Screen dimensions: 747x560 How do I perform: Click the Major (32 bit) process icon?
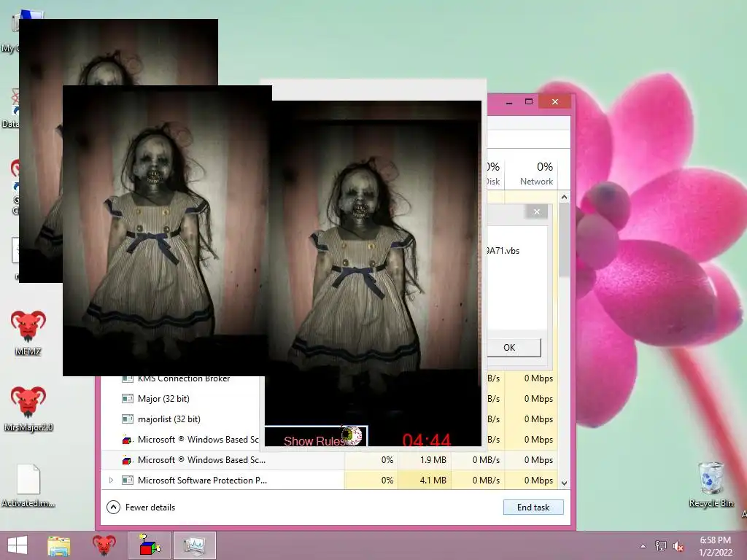(127, 399)
